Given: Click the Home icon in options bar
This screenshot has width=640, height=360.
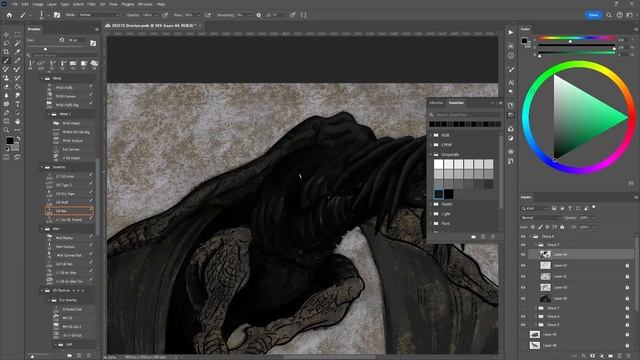Looking at the screenshot, I should pos(9,15).
